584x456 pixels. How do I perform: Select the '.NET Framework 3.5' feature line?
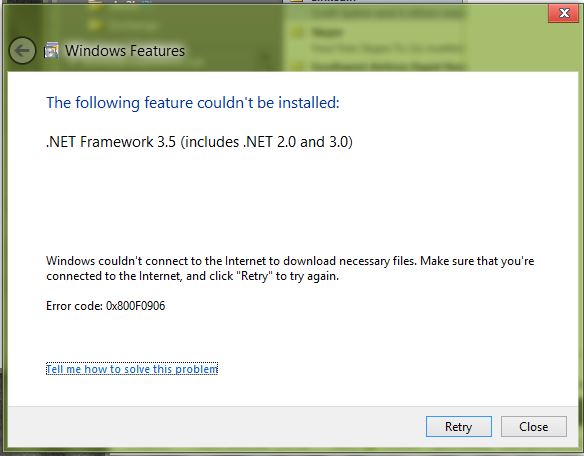point(199,142)
